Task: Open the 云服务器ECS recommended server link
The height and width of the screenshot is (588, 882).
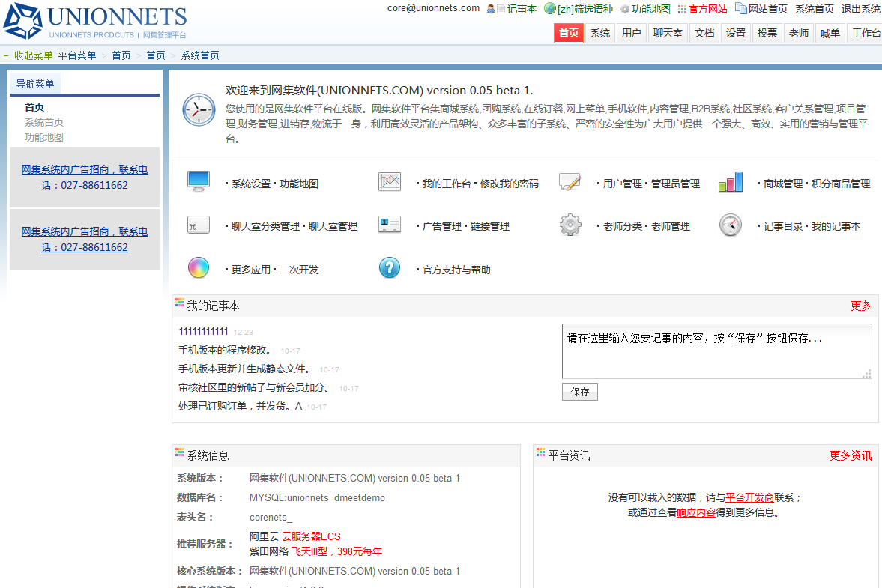Action: [311, 536]
